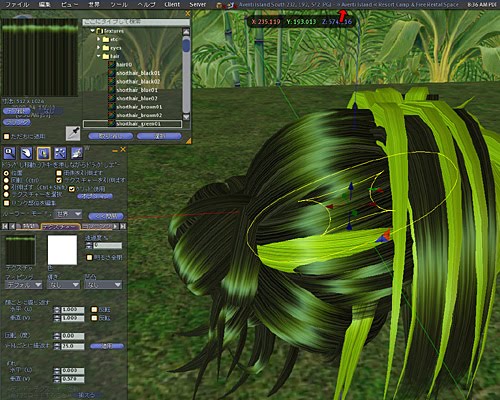Switch to the 特徴 tab
500x400 pixels.
pos(28,226)
